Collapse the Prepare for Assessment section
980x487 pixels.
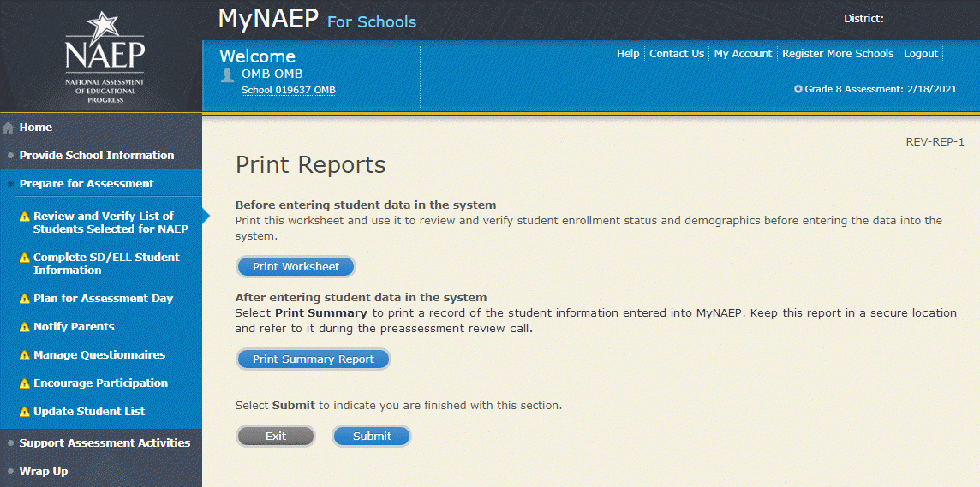coord(87,183)
